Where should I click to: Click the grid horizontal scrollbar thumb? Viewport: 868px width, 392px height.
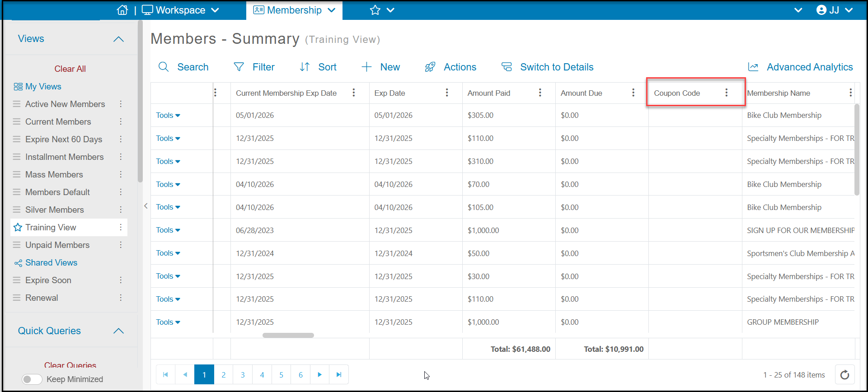pos(288,335)
